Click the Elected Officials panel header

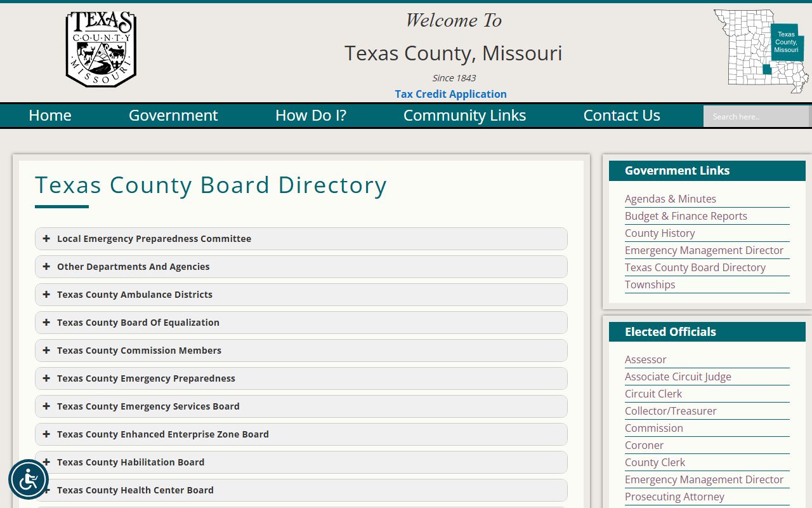(707, 332)
